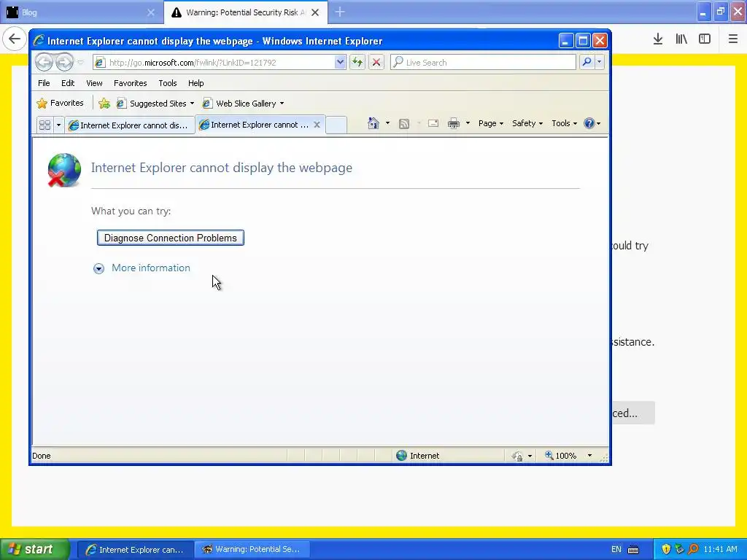The image size is (747, 560).
Task: Close the Firefox Warning: Potential Security Risk tab
Action: click(315, 12)
